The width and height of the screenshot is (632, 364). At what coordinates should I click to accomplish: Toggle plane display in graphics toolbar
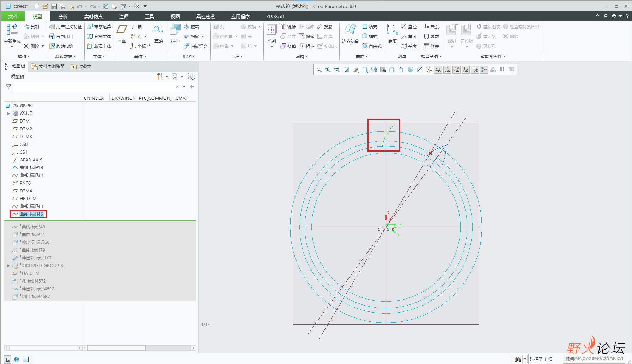click(438, 70)
